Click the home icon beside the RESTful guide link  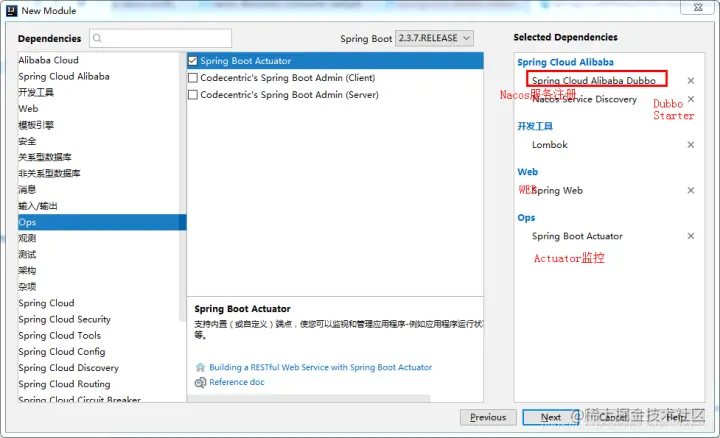(200, 367)
